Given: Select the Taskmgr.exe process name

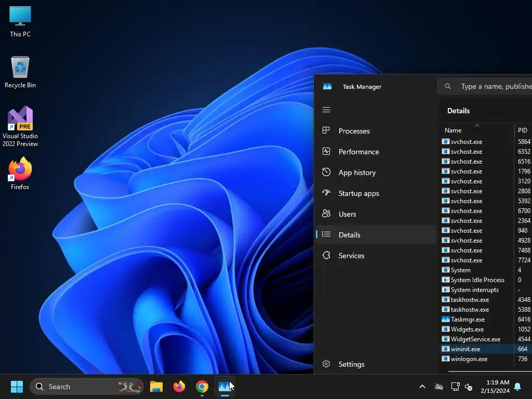Looking at the screenshot, I should tap(468, 320).
